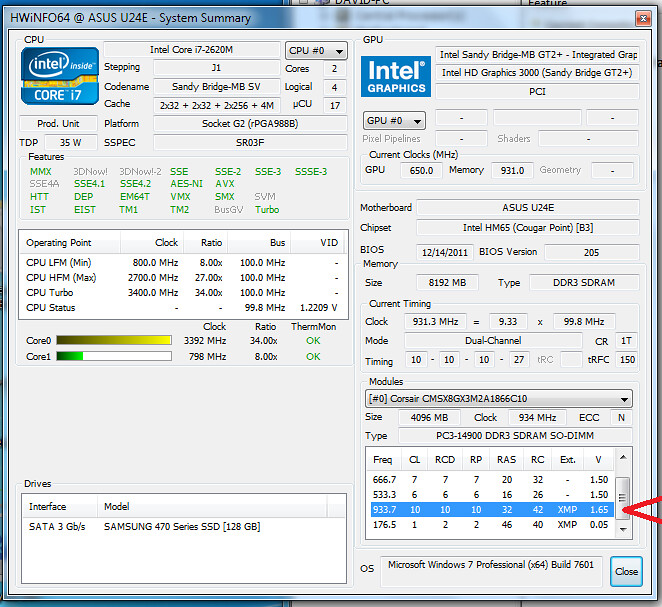The width and height of the screenshot is (662, 607).
Task: Click the Prod. Unit button
Action: pos(58,124)
